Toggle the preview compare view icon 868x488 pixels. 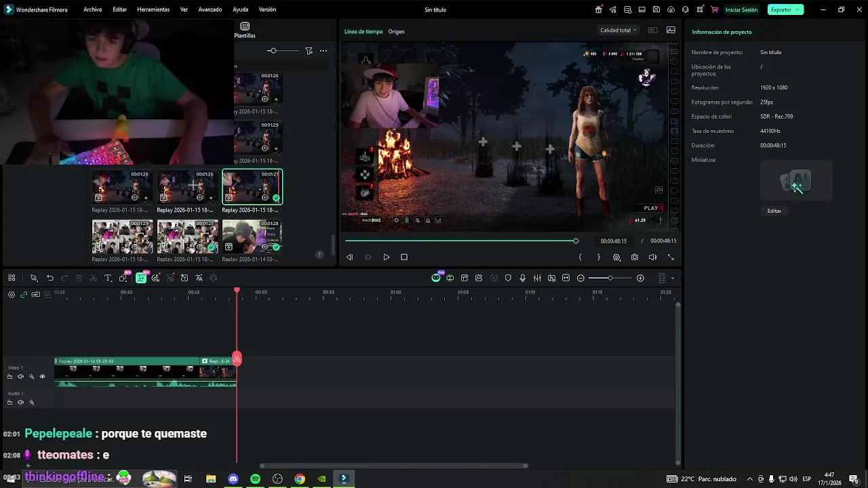tap(652, 30)
